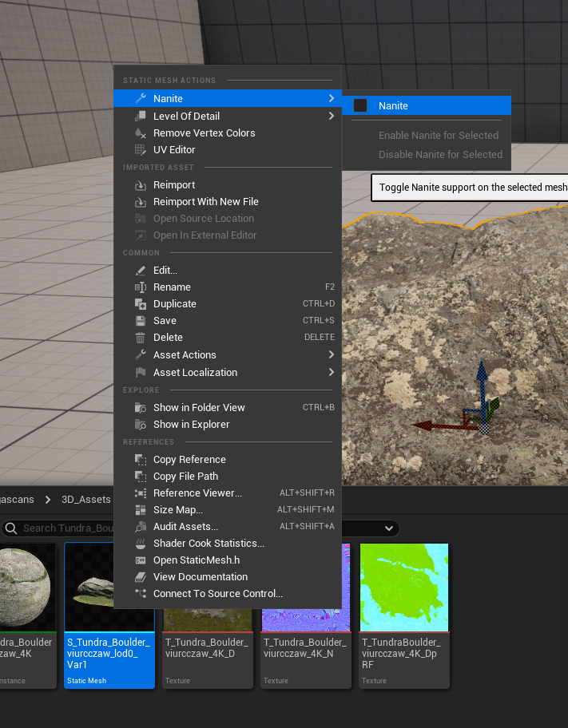Click the Open Source Location entry

pos(228,218)
